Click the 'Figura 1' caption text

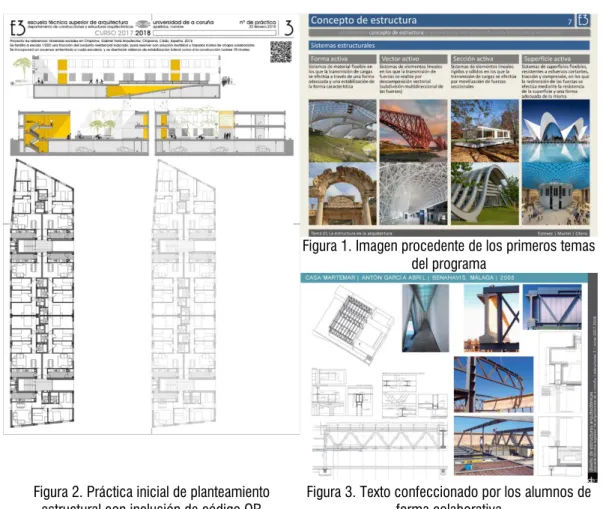pyautogui.click(x=449, y=255)
